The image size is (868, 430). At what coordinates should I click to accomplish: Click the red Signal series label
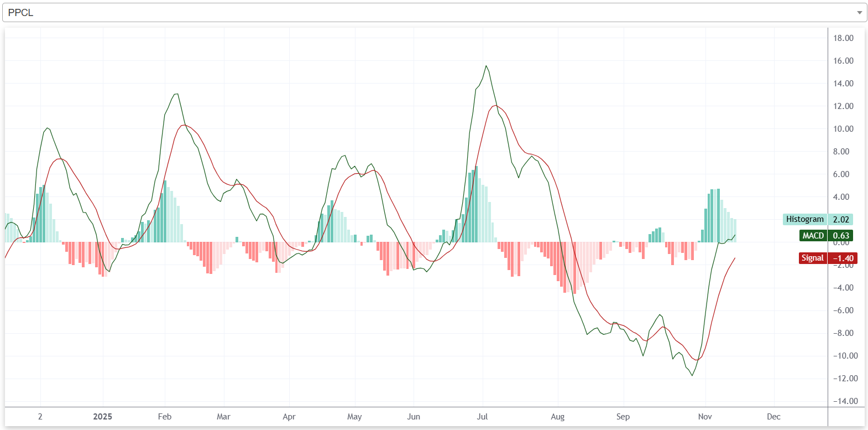812,258
